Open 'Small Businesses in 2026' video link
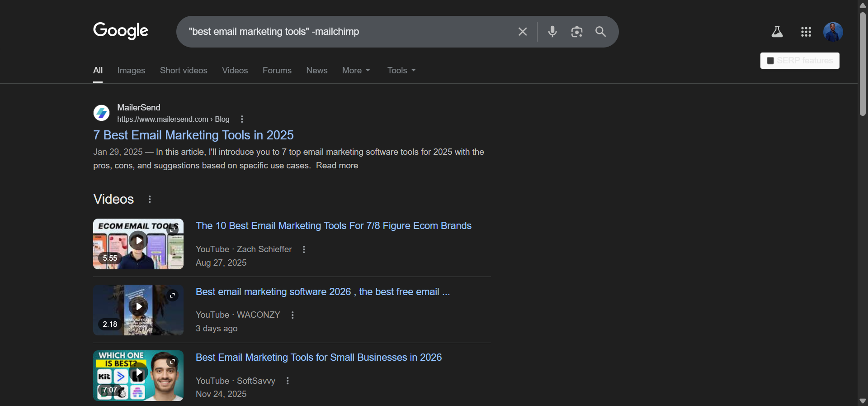Viewport: 868px width, 406px height. pyautogui.click(x=319, y=357)
